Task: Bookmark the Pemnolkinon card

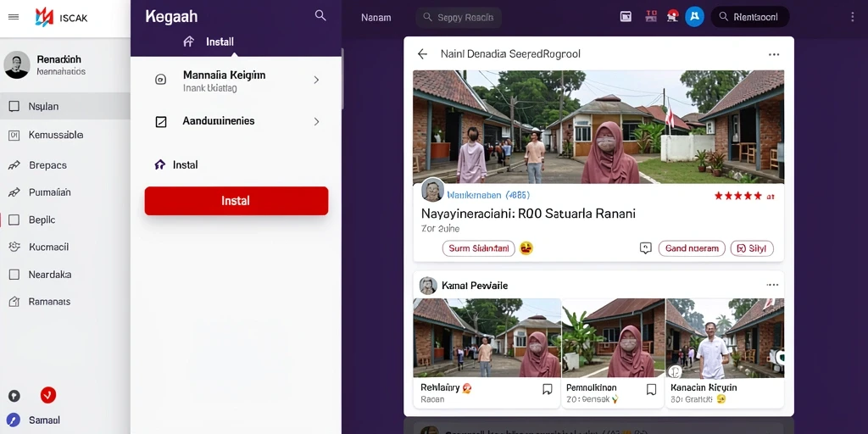Action: 652,390
